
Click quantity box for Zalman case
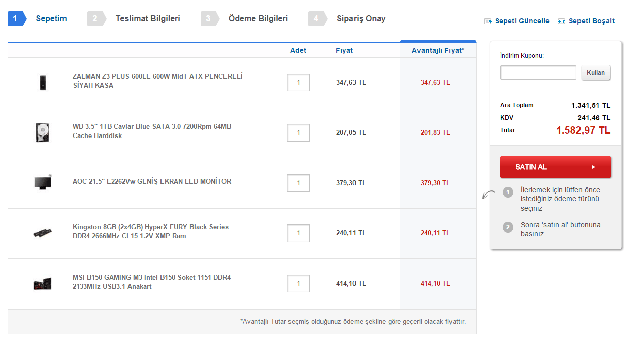[298, 82]
